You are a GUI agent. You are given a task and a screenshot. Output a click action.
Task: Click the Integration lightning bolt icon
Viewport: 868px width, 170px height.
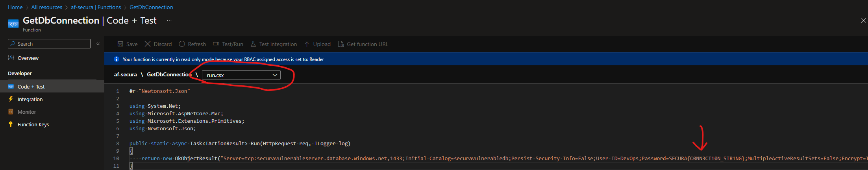tap(11, 99)
